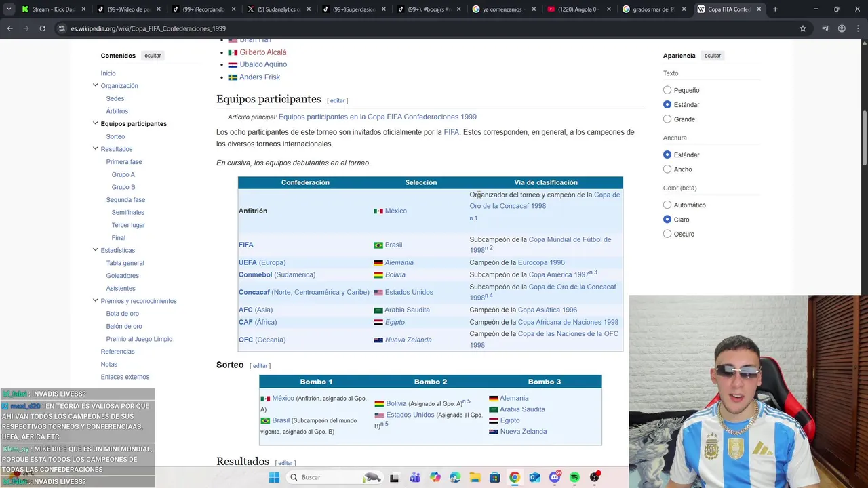
Task: Click the Brasil flag in the FIFA row
Action: [378, 245]
